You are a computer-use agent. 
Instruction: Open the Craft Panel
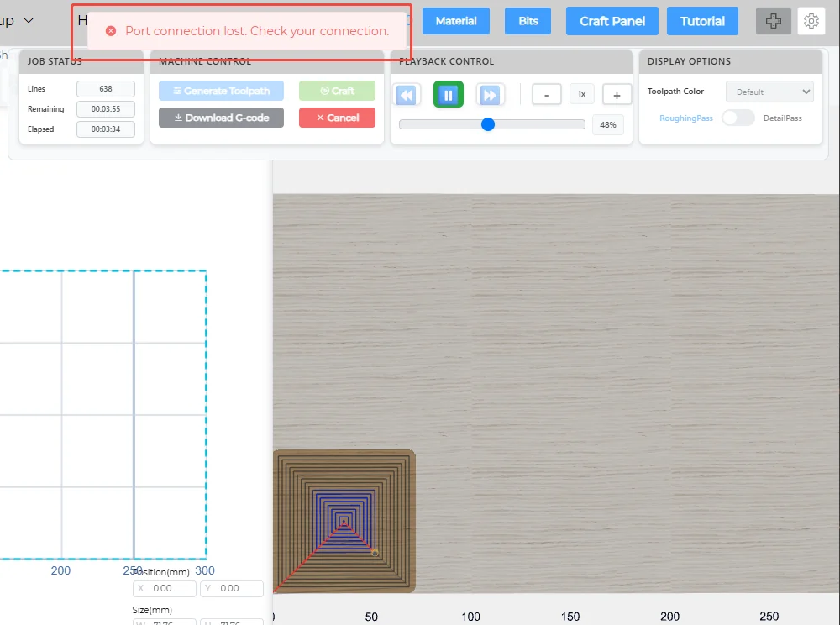612,21
